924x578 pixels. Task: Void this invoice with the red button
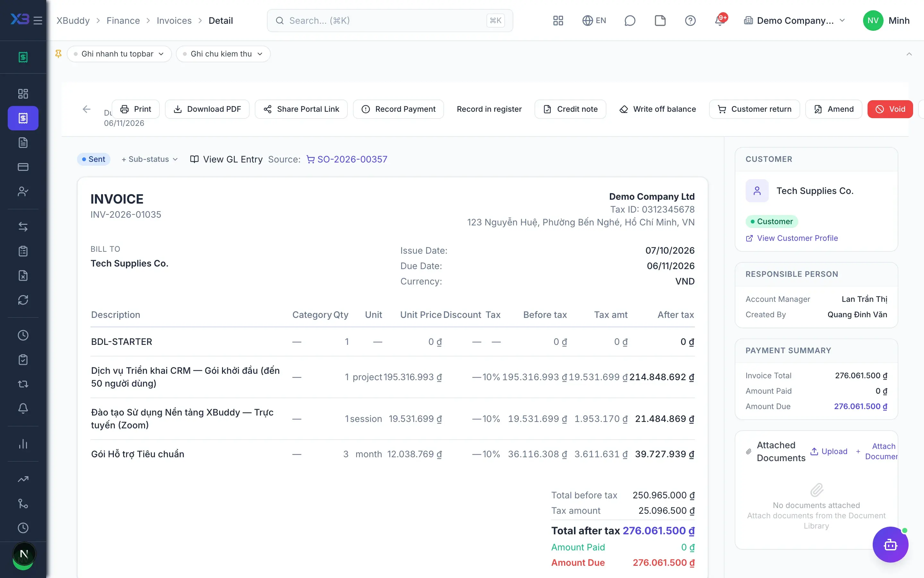(x=890, y=109)
